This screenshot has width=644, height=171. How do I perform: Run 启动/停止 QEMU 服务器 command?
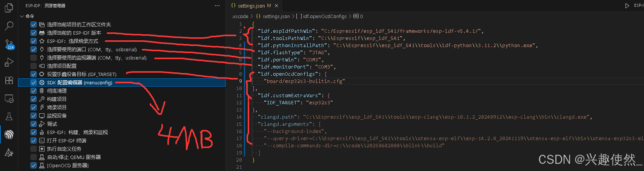click(74, 157)
